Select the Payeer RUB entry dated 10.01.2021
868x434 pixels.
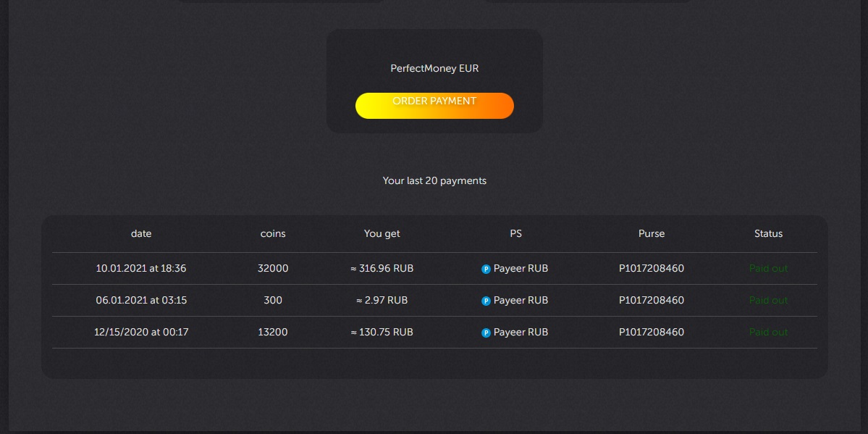tap(514, 268)
